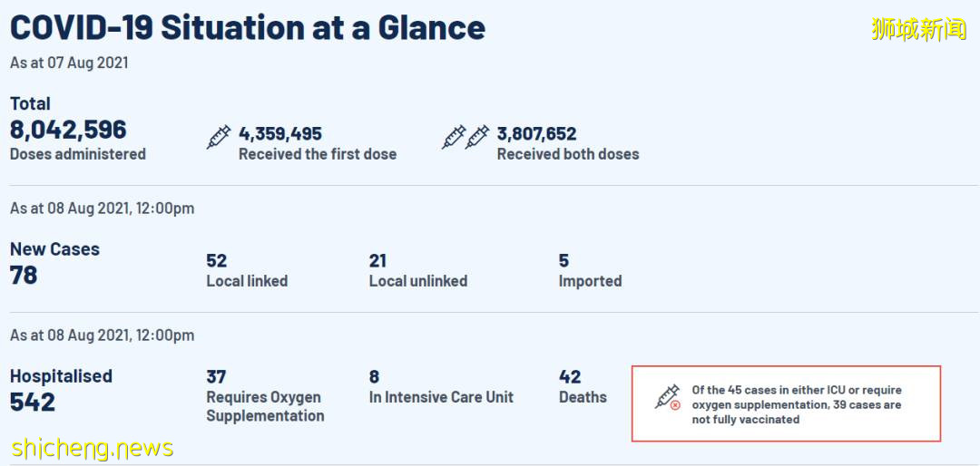Click the single syringe first-dose icon
980x466 pixels.
coord(219,137)
